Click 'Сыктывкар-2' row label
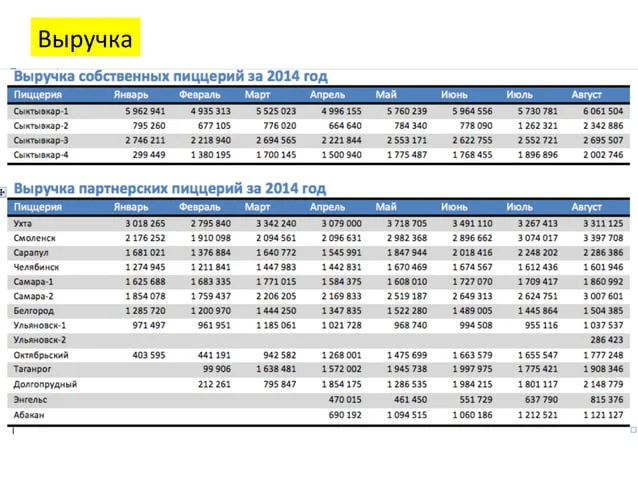Screen dimensions: 638x478 [x=41, y=126]
